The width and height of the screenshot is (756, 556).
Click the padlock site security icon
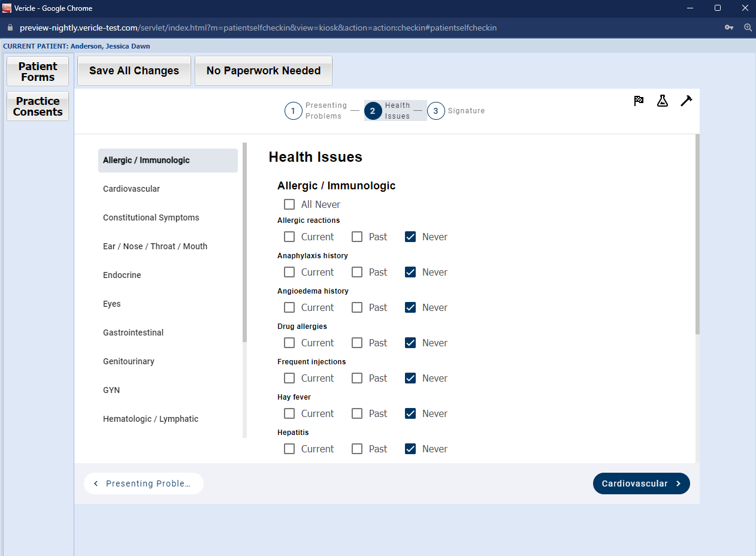10,28
